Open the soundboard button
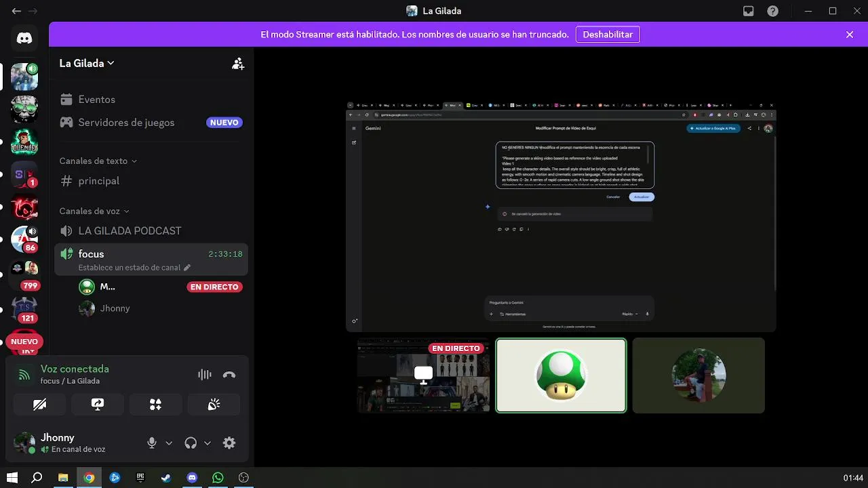 tap(214, 405)
